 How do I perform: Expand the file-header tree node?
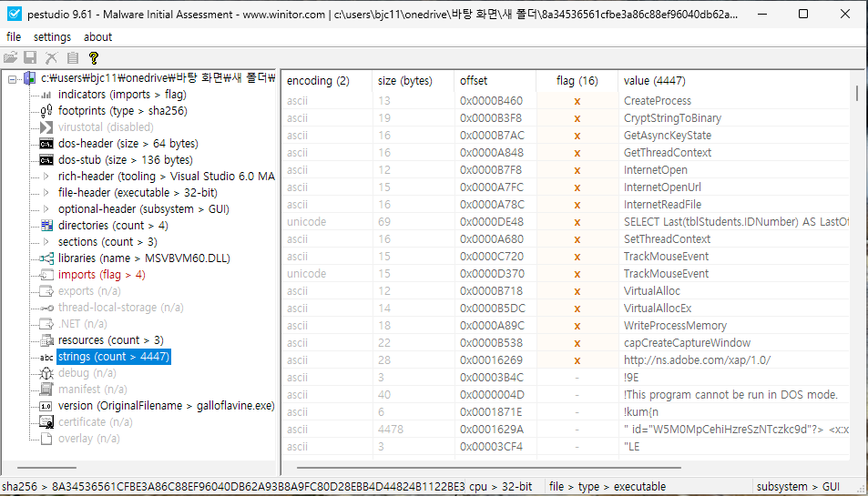click(46, 193)
